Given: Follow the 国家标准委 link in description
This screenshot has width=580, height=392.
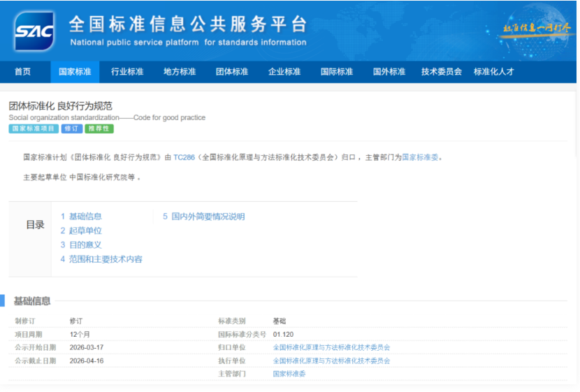Looking at the screenshot, I should (x=421, y=157).
